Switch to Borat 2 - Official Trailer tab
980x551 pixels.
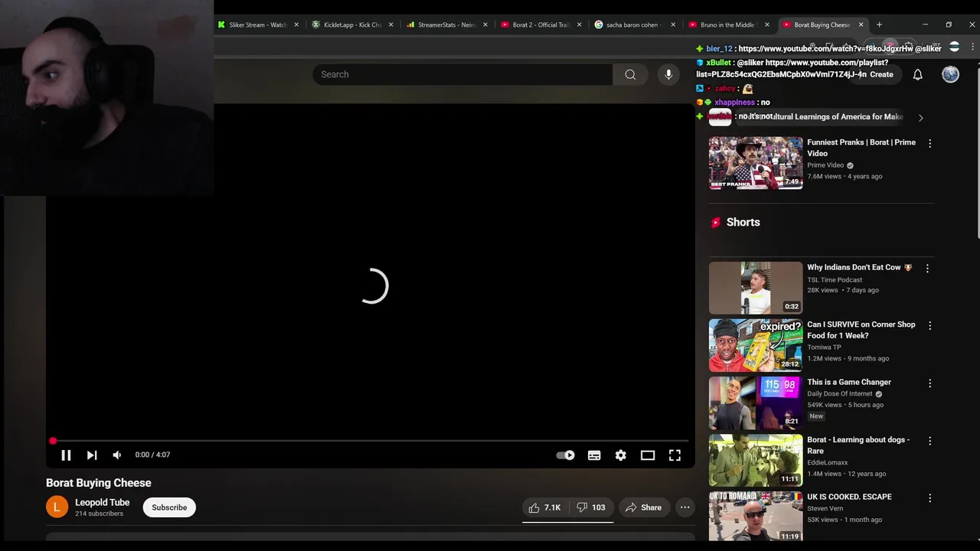click(541, 24)
